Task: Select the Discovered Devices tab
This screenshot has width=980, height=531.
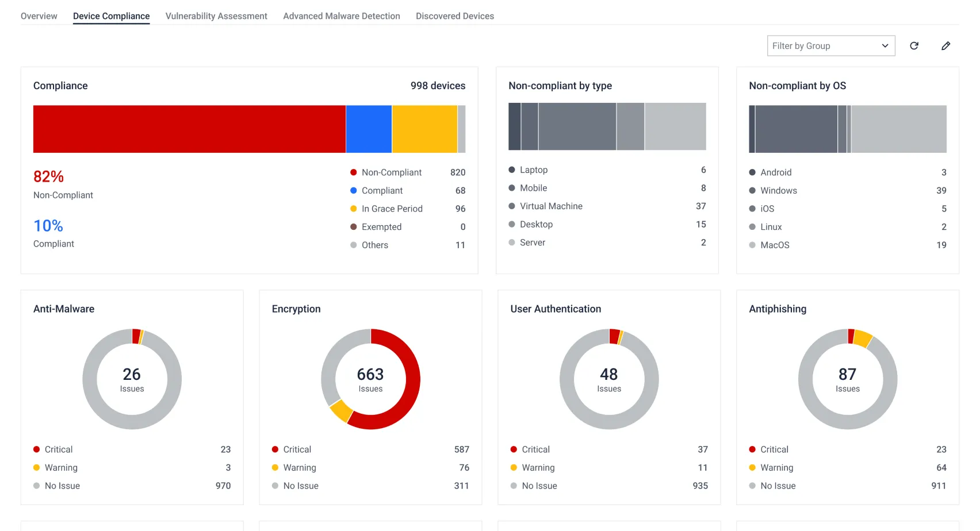Action: [x=455, y=16]
